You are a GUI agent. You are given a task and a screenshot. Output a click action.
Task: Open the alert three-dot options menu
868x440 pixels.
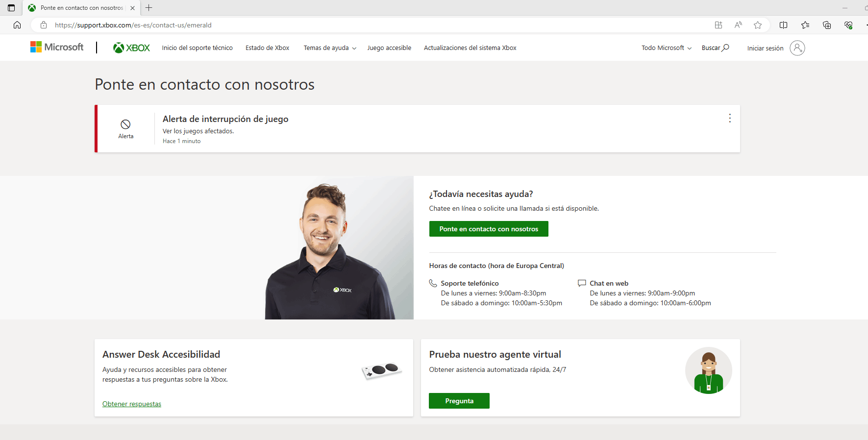coord(730,118)
